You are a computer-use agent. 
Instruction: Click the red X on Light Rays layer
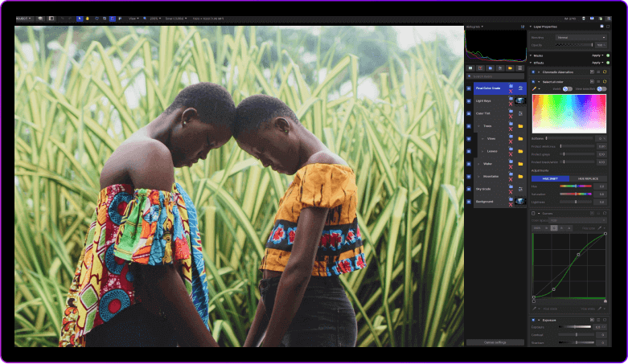[511, 104]
